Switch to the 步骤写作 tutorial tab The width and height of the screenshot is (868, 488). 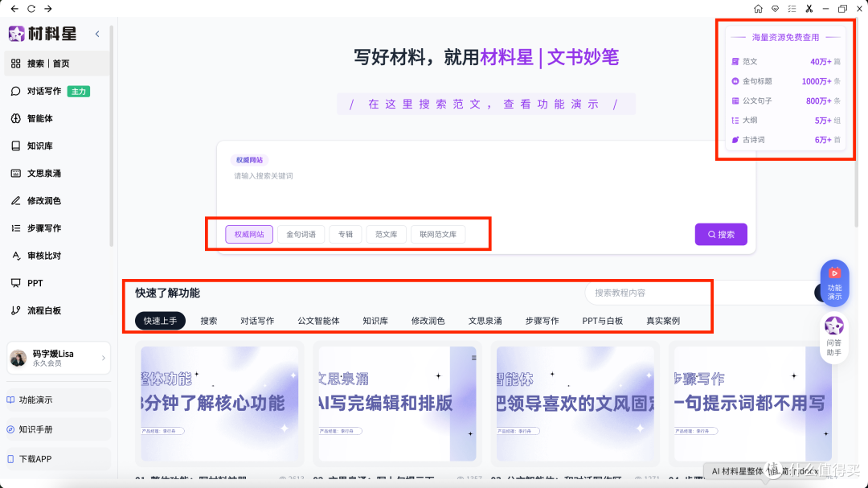pos(542,321)
